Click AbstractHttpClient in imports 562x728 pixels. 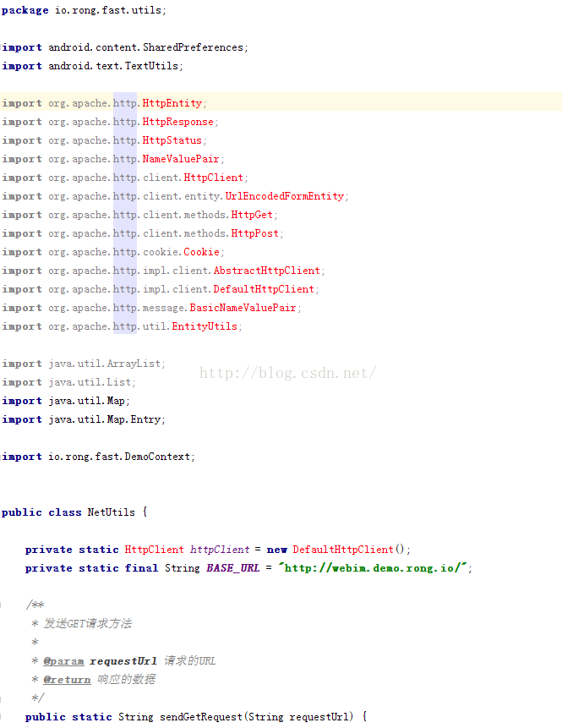tap(266, 271)
